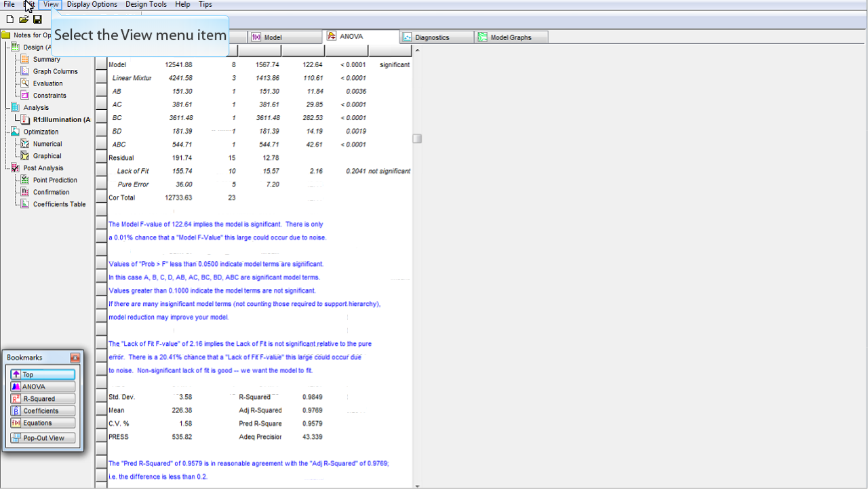
Task: Select Graphical optimization node
Action: pos(47,156)
